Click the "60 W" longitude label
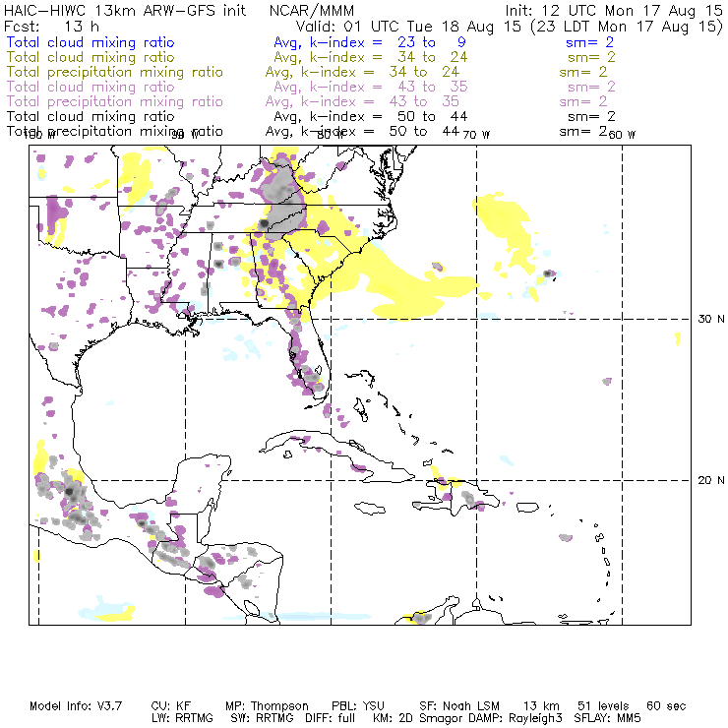Screen dimensions: 728x728 622,135
